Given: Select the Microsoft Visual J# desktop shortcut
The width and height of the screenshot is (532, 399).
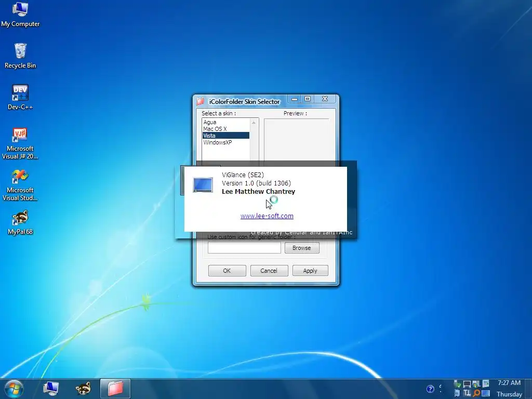Looking at the screenshot, I should coord(20,143).
